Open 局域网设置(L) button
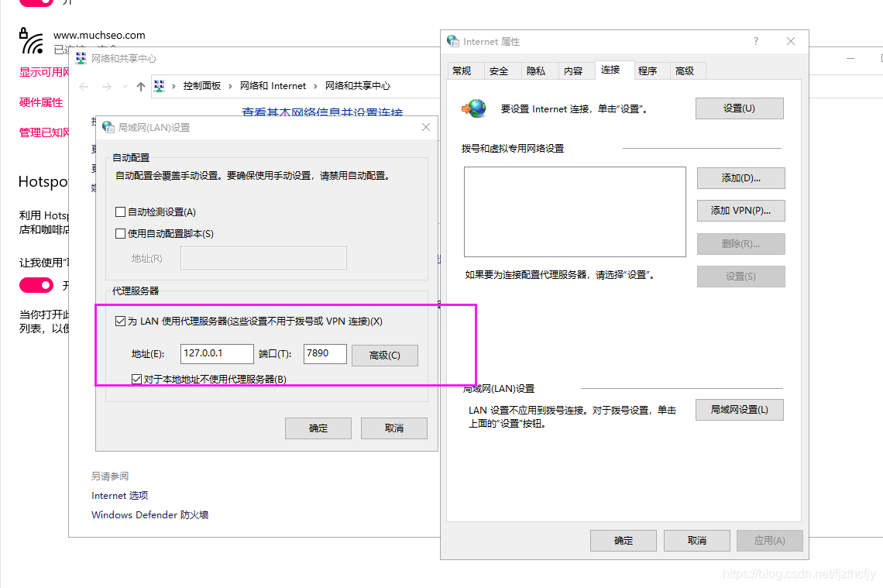 click(x=740, y=410)
